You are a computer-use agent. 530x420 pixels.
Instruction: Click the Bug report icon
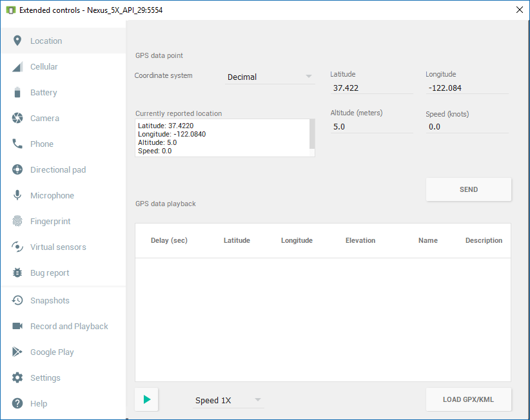[17, 272]
